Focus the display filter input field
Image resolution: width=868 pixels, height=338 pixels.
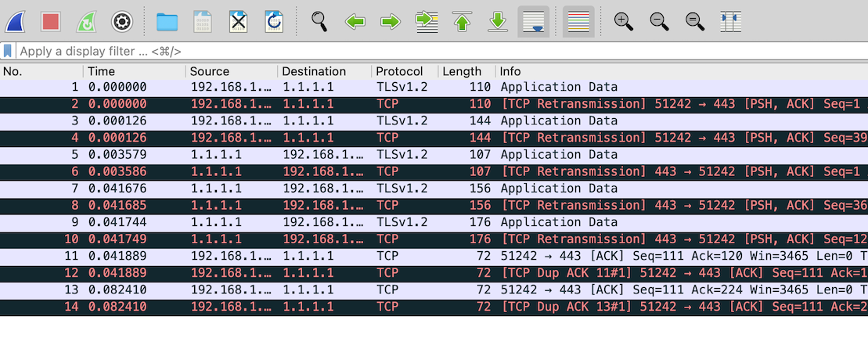click(441, 52)
